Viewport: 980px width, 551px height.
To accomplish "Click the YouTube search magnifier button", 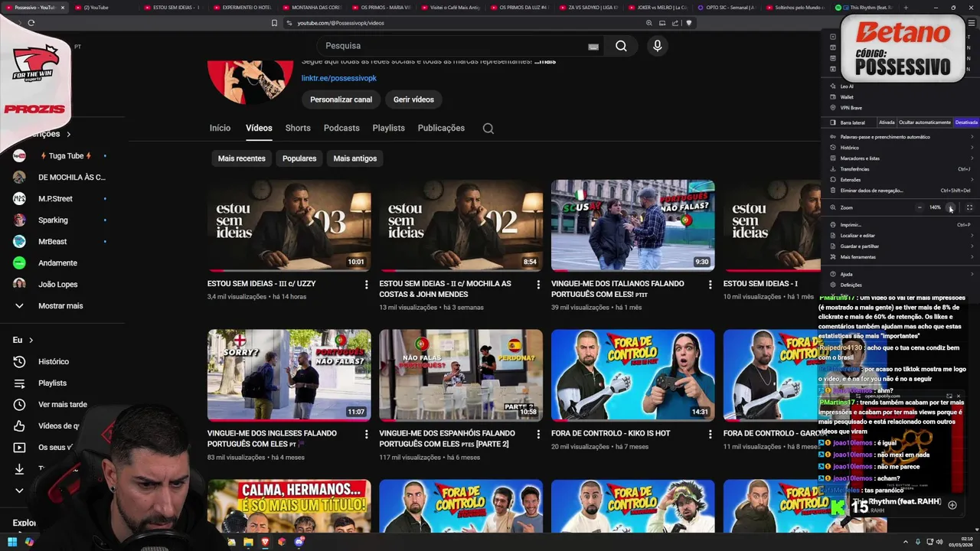I will [x=621, y=46].
